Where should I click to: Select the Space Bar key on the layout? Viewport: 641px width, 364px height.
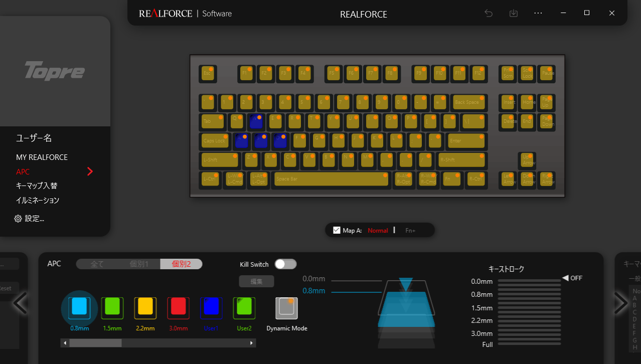point(331,179)
